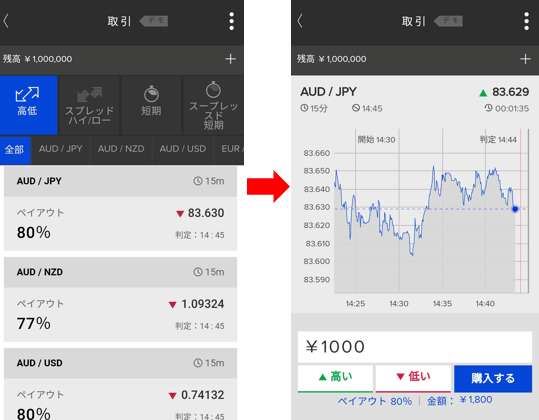The image size is (539, 420).
Task: Switch to the AUD / USD filter tab
Action: pos(183,150)
